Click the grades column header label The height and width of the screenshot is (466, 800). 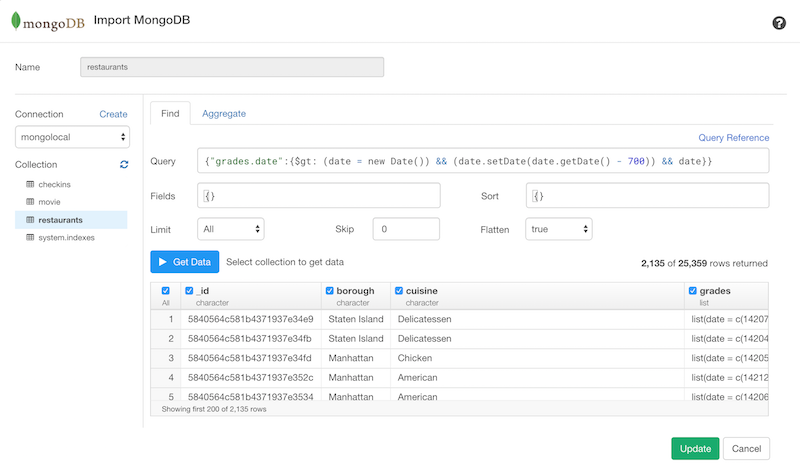[x=715, y=290]
